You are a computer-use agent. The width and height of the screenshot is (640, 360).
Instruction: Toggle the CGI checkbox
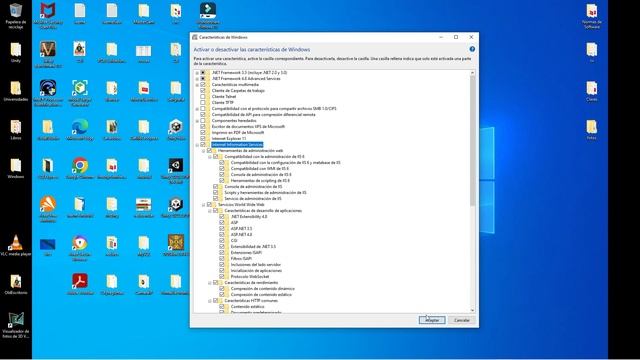[x=222, y=240]
